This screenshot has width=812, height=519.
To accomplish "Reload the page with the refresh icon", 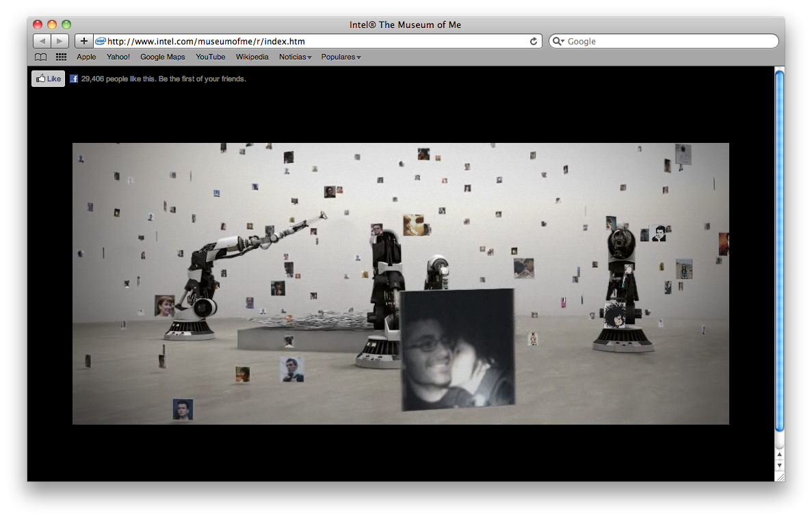I will coord(534,42).
